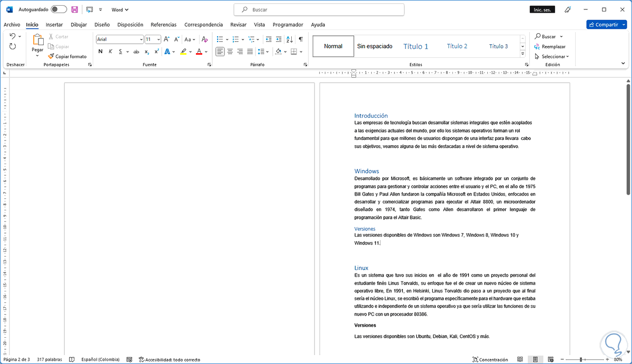Click the red font color A button
The image size is (632, 364).
[199, 52]
